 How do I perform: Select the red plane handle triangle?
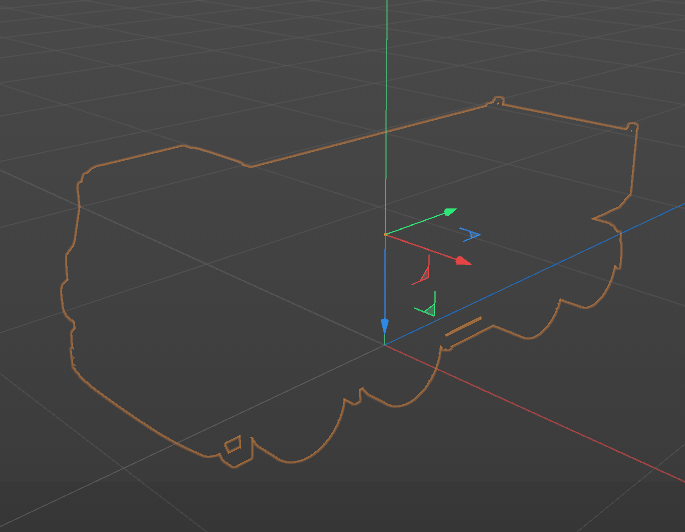422,273
